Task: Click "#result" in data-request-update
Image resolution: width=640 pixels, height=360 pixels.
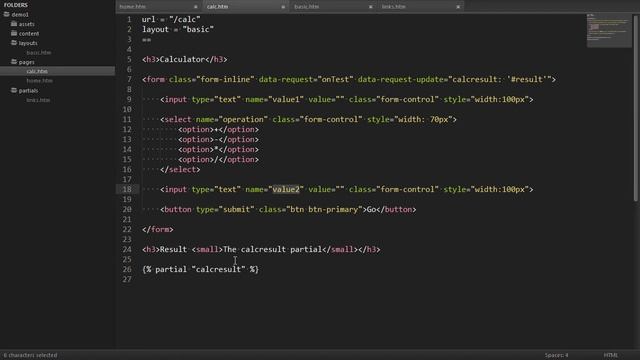Action: (527, 80)
